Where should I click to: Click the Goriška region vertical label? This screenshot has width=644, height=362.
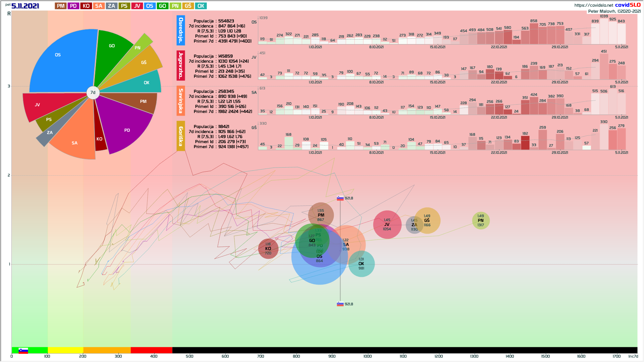(181, 136)
